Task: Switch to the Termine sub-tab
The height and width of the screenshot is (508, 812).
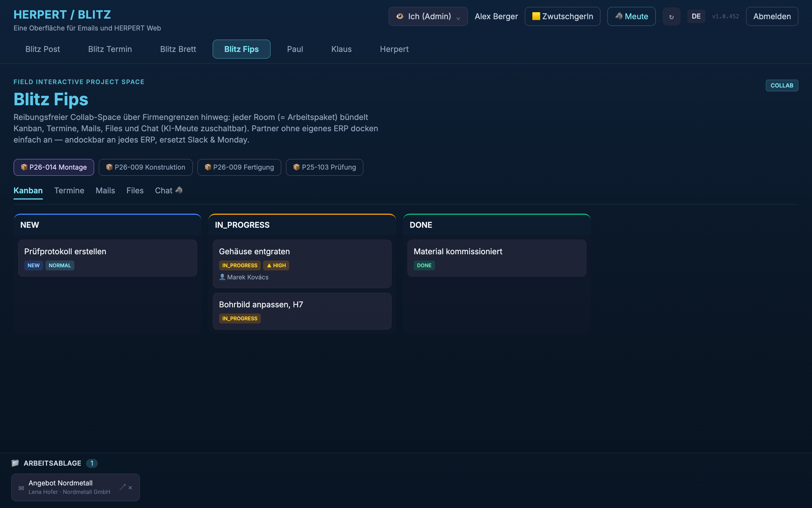Action: point(69,190)
